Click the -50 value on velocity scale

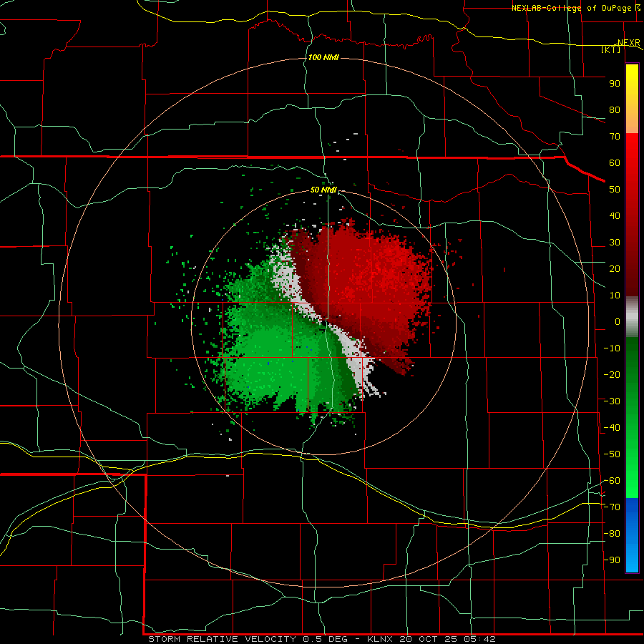pyautogui.click(x=612, y=454)
